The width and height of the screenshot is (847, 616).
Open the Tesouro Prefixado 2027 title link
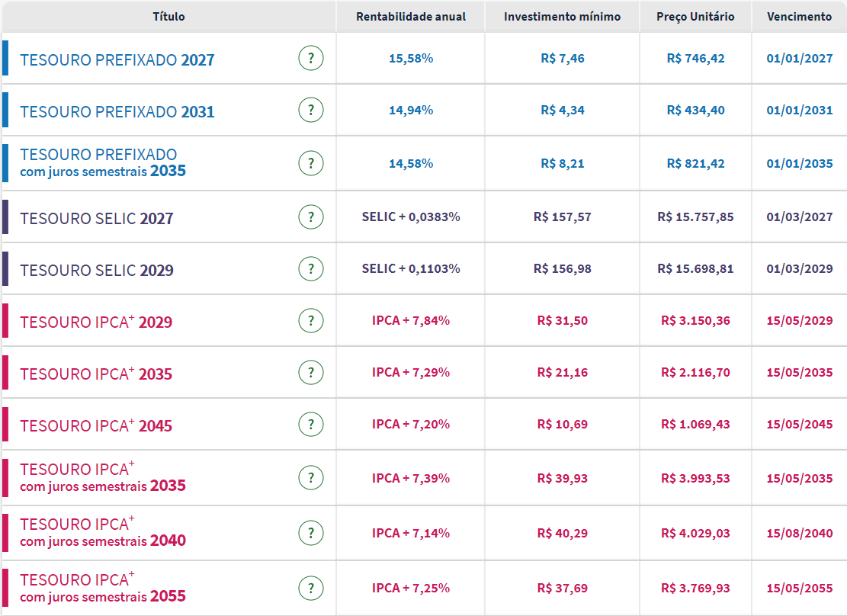point(117,60)
